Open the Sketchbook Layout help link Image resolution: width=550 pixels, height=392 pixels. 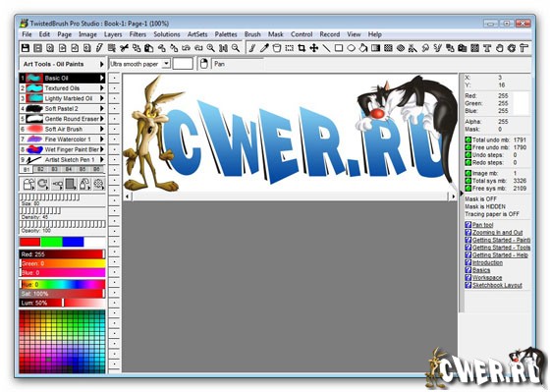(x=497, y=285)
